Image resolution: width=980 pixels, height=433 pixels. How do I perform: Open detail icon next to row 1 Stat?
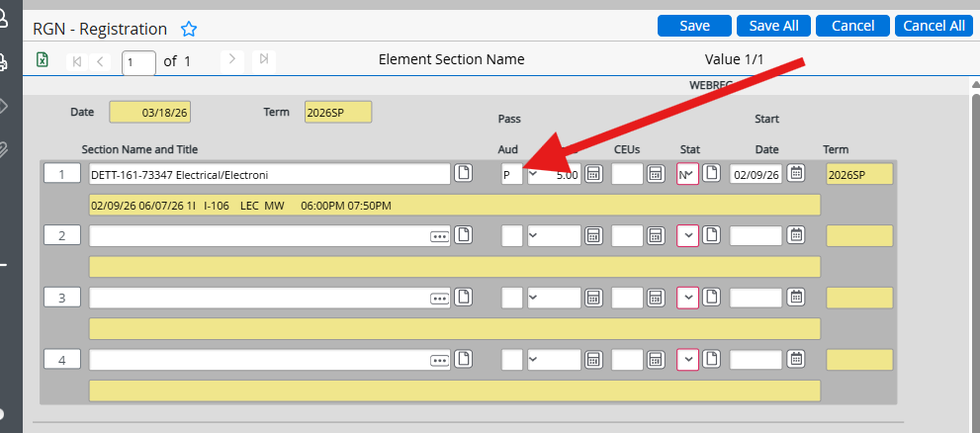tap(711, 174)
